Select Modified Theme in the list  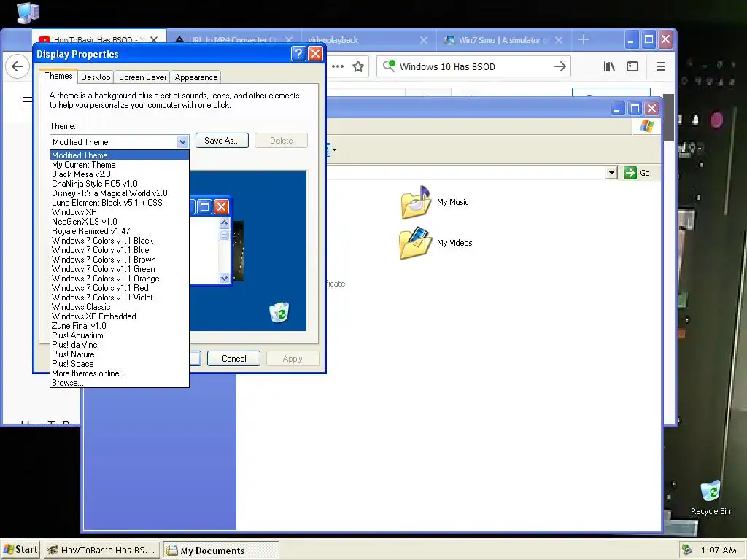click(x=120, y=155)
